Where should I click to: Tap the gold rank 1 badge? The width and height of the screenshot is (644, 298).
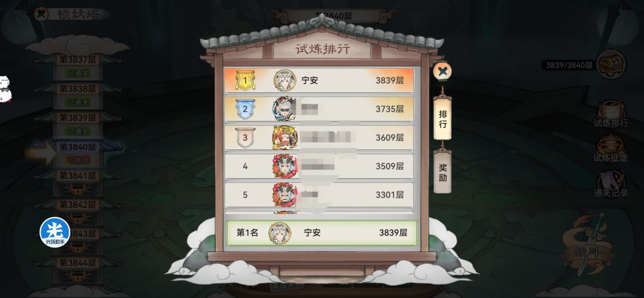245,80
